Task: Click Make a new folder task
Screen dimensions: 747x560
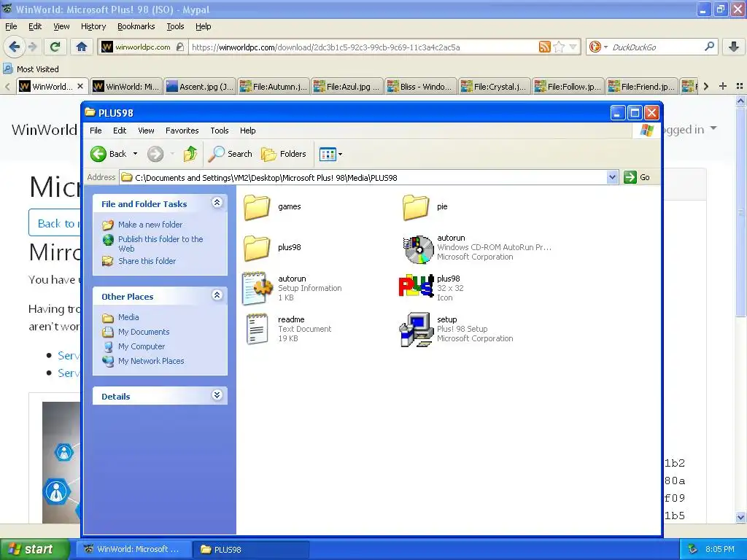Action: pyautogui.click(x=150, y=225)
